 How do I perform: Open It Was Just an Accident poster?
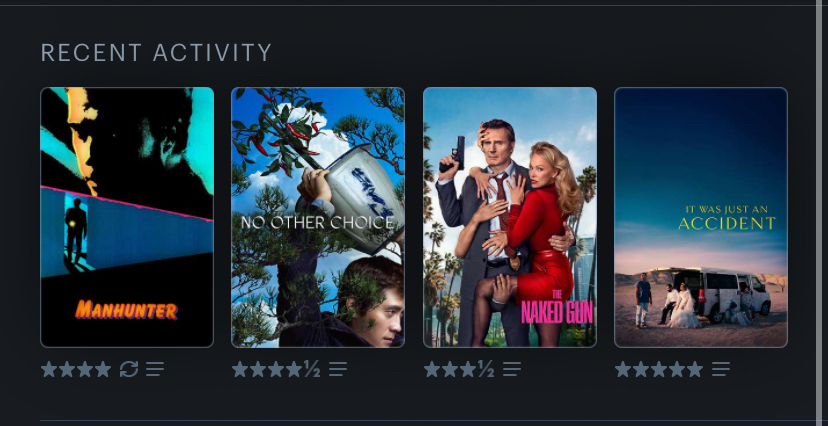701,217
